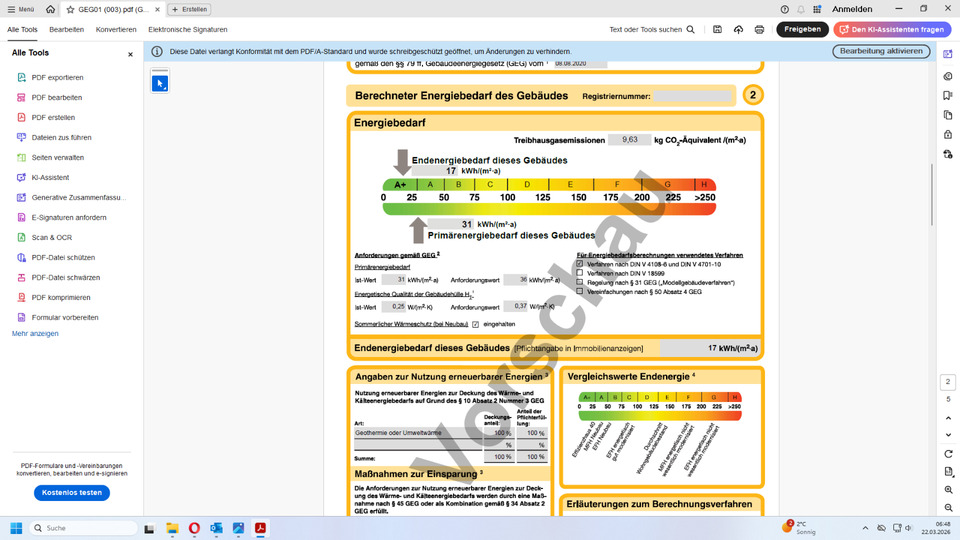
Task: Check the 'Verfahren nach DIN V 18599' checkbox
Action: 580,273
